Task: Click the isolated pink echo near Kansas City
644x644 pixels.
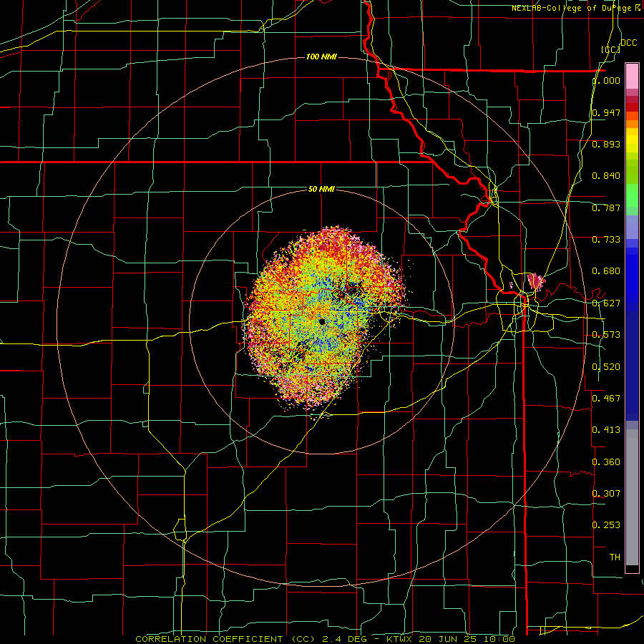Action: tap(535, 282)
